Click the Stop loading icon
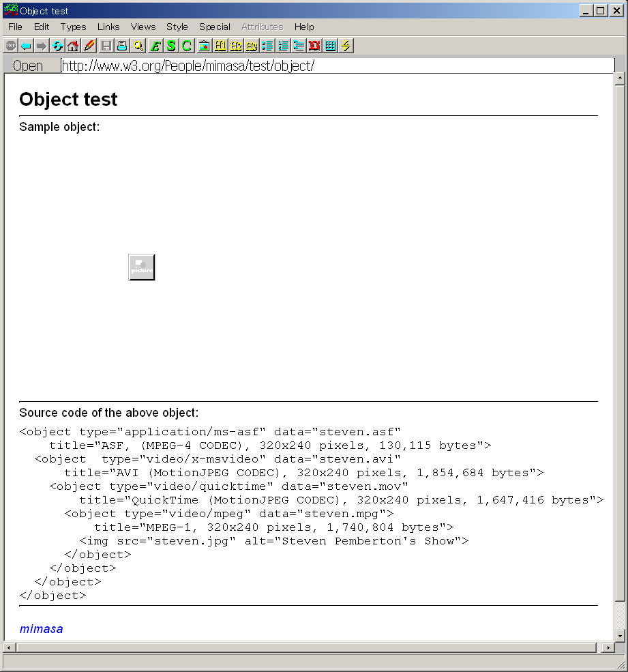The height and width of the screenshot is (672, 628). point(10,46)
